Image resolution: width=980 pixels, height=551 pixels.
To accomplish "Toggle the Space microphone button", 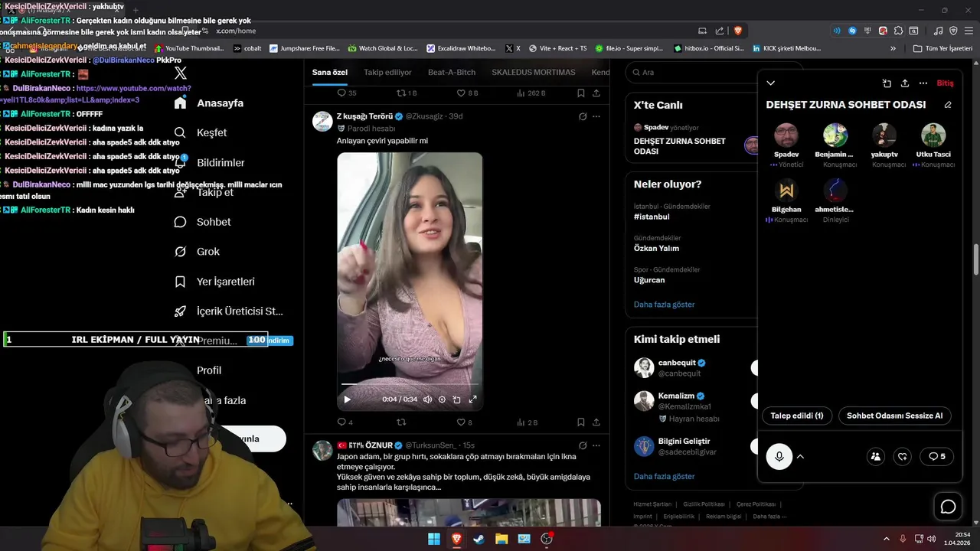I will [x=779, y=457].
